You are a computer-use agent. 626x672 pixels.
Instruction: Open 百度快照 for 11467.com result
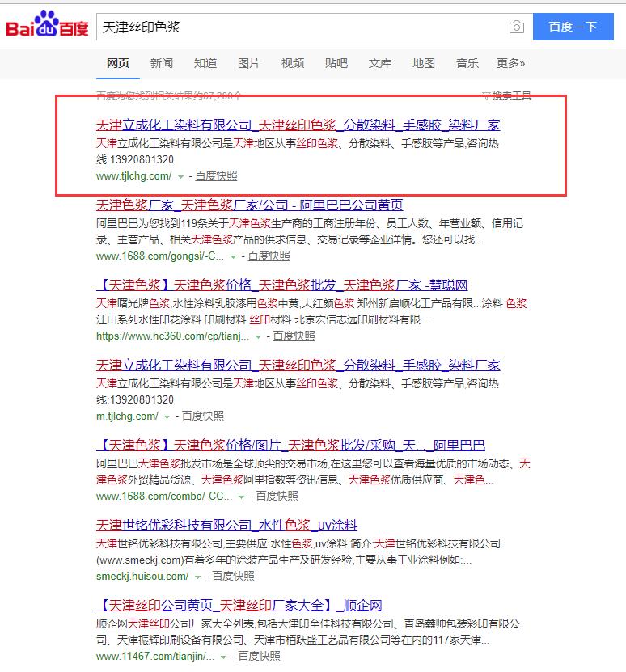click(x=259, y=656)
